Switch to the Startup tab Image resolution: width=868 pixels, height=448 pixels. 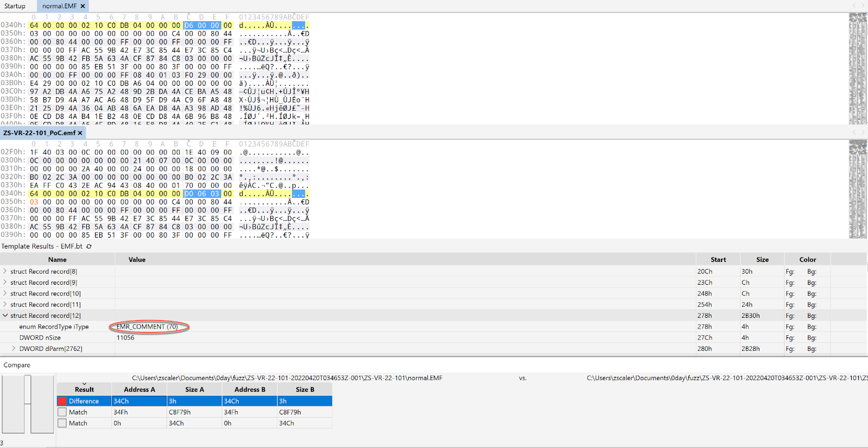point(15,7)
